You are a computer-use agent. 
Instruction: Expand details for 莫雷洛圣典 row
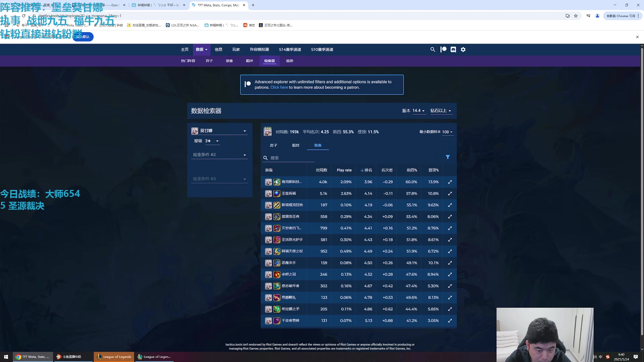click(x=450, y=217)
